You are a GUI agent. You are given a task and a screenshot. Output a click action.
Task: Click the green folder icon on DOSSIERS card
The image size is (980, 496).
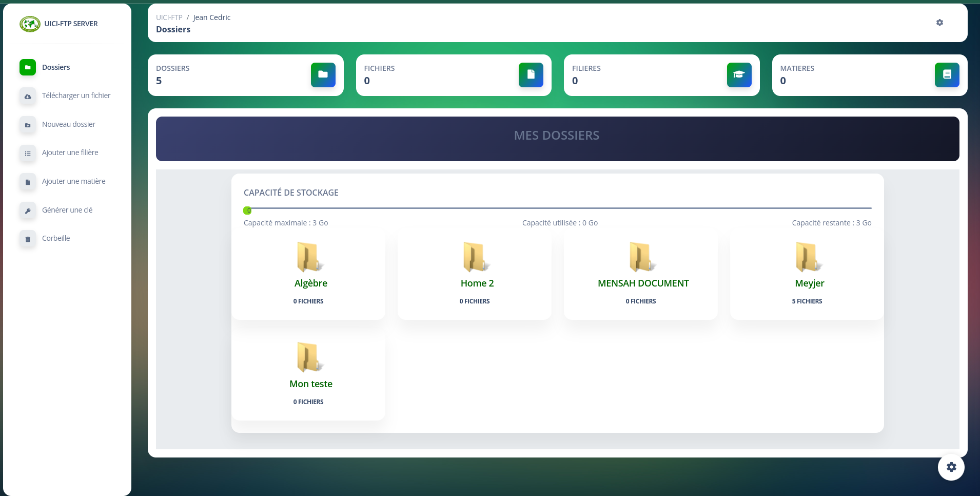(x=323, y=74)
